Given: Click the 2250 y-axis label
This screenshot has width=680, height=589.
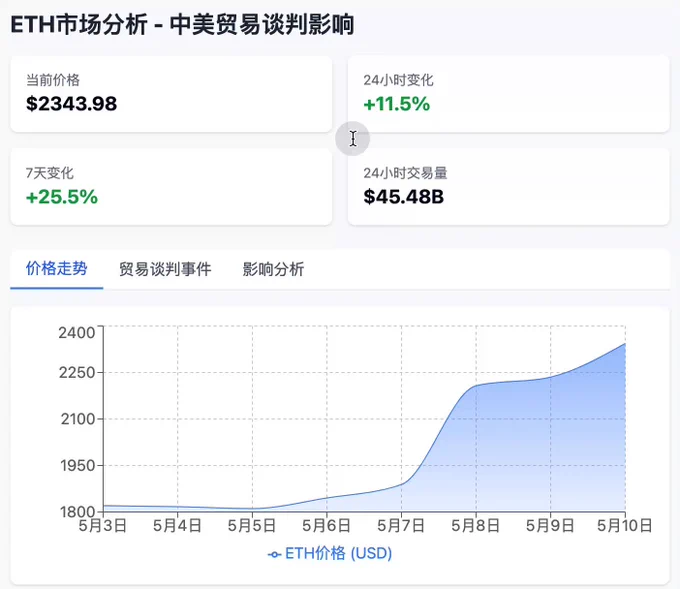Looking at the screenshot, I should coord(77,372).
